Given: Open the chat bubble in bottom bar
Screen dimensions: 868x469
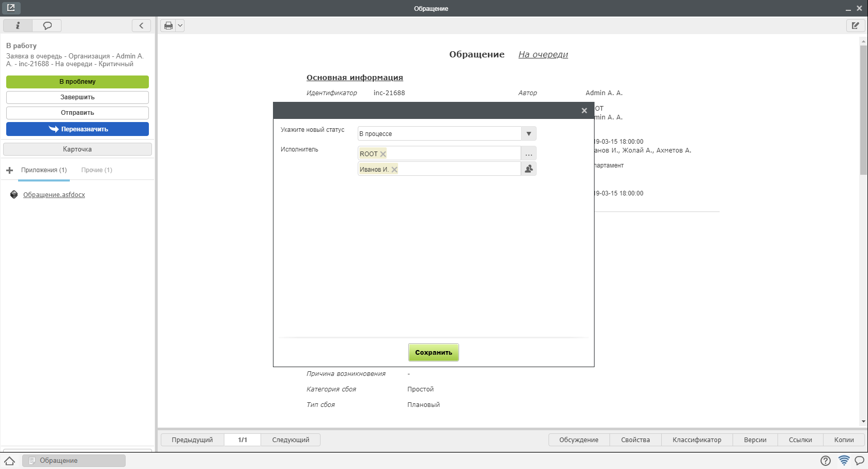Looking at the screenshot, I should pyautogui.click(x=860, y=461).
